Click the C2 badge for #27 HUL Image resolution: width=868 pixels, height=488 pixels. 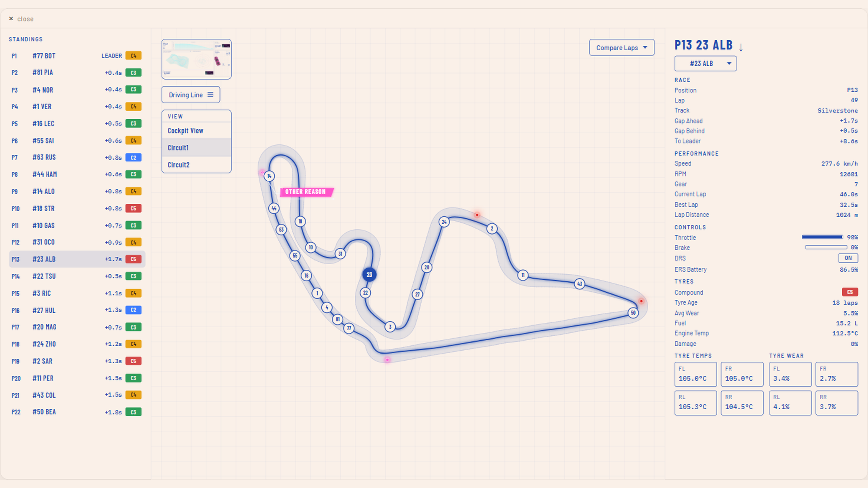(x=134, y=310)
